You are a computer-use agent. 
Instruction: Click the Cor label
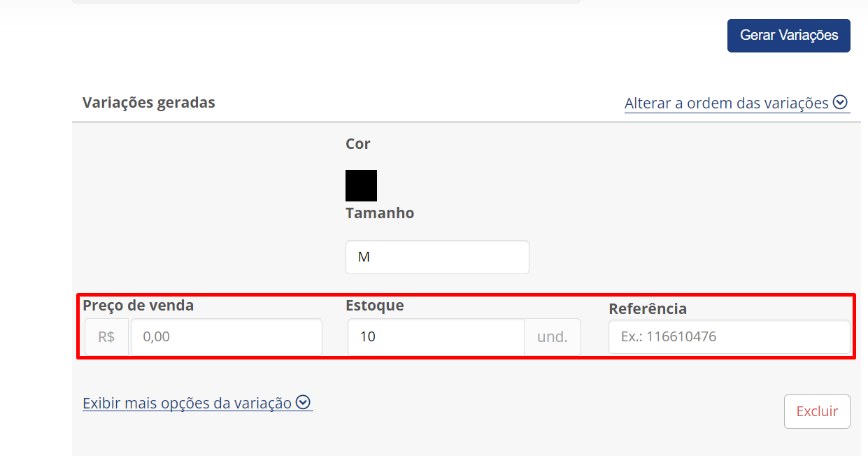tap(358, 143)
